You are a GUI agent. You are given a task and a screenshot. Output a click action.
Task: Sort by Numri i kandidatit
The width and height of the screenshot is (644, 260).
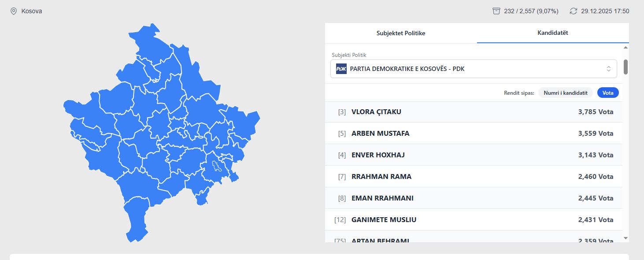(565, 93)
